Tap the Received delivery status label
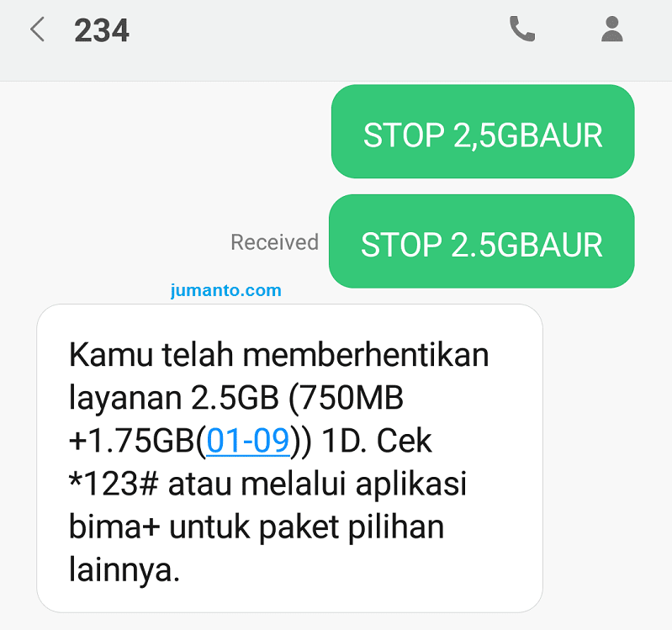Screen dimensions: 672x630 [275, 242]
